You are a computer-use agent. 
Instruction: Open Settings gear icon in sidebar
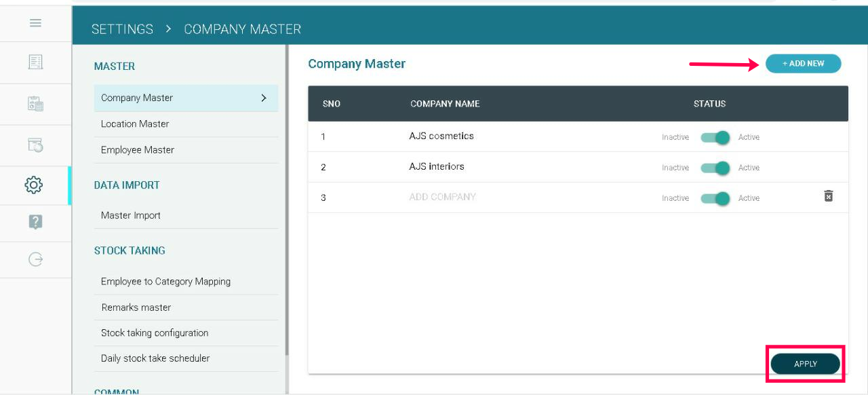(34, 185)
